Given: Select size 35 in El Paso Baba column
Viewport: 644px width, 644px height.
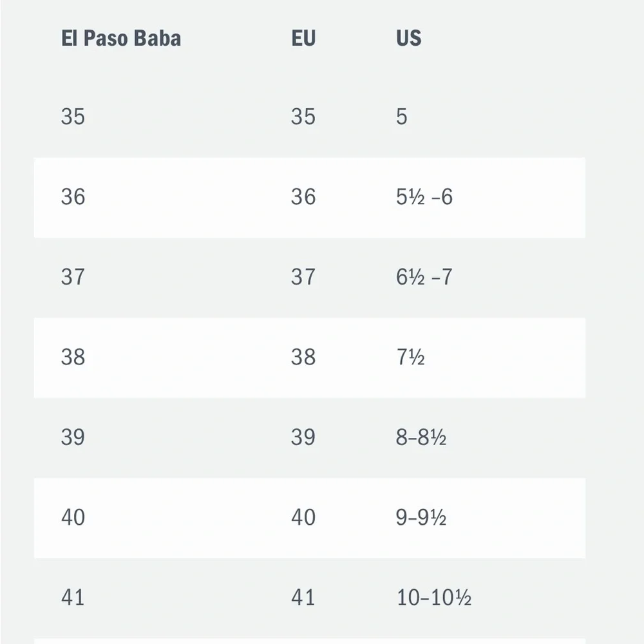Looking at the screenshot, I should click(x=73, y=117).
